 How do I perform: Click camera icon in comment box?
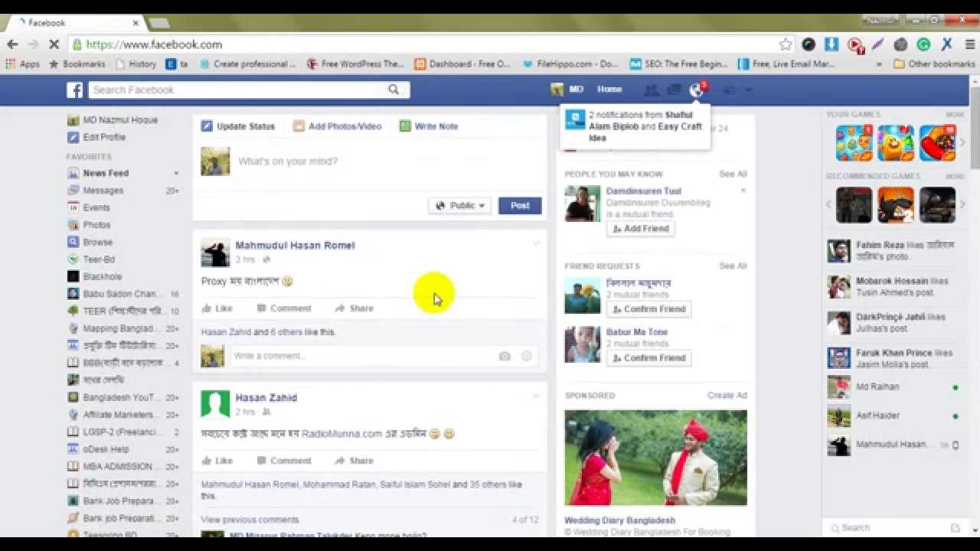click(x=505, y=356)
